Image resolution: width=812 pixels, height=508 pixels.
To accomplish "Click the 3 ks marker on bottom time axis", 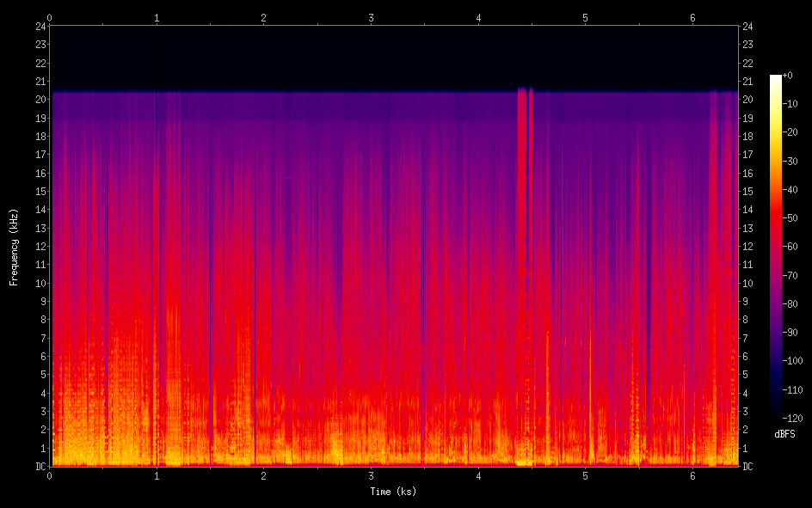I will click(371, 475).
